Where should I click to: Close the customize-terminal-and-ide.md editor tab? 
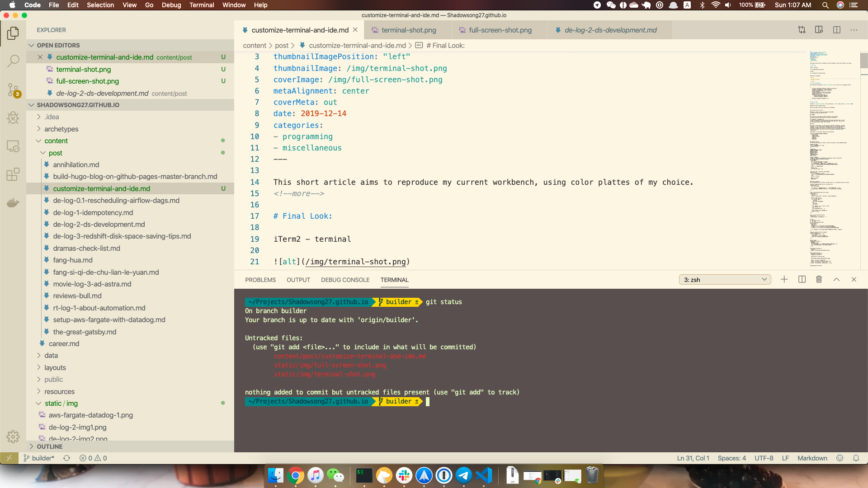click(x=355, y=30)
